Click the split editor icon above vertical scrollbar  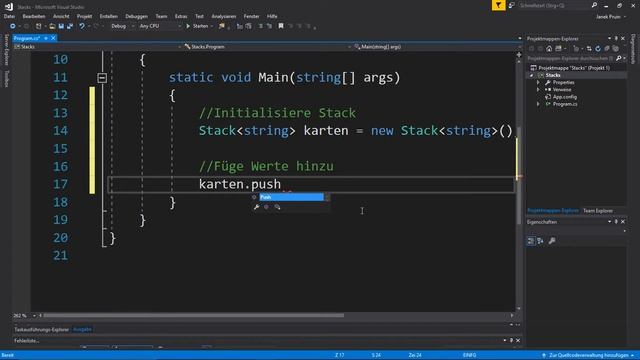point(519,54)
